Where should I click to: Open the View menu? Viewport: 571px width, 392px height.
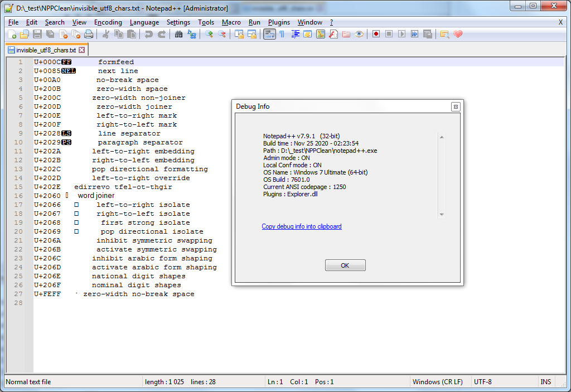coord(79,22)
